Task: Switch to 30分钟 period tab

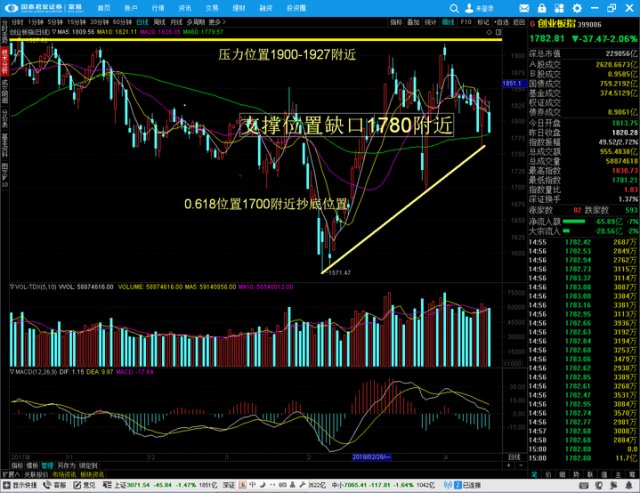Action: [x=99, y=22]
